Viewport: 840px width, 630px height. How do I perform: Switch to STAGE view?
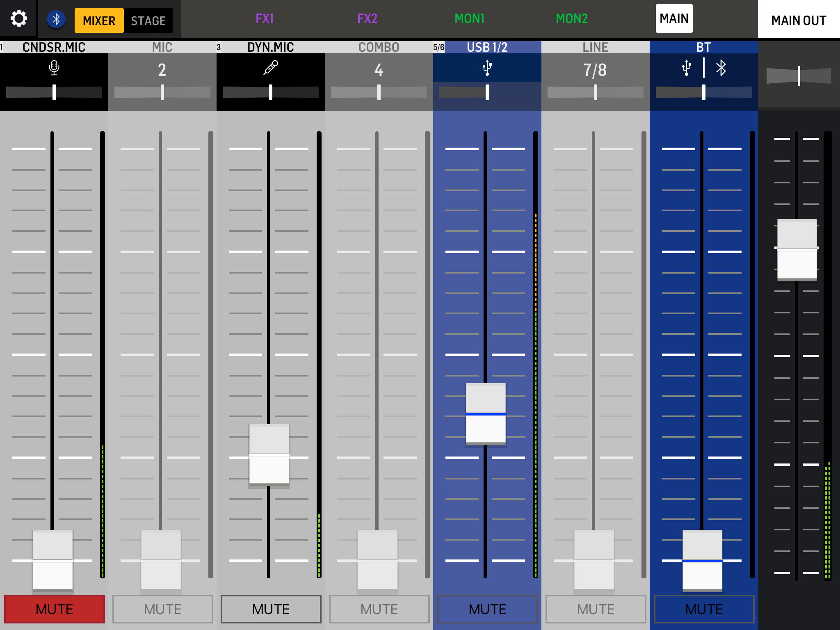(148, 21)
